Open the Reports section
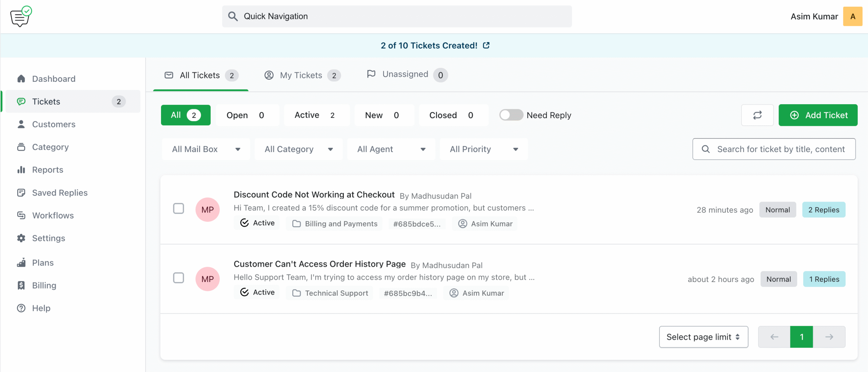 (x=47, y=170)
